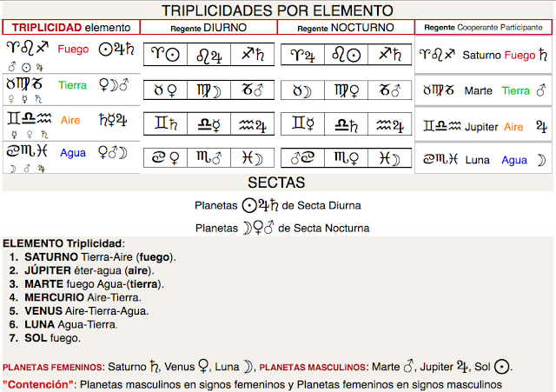Click the Sun symbol after 'Sol' on the Planetas Masculinos line
This screenshot has height=392, width=556.
(502, 367)
